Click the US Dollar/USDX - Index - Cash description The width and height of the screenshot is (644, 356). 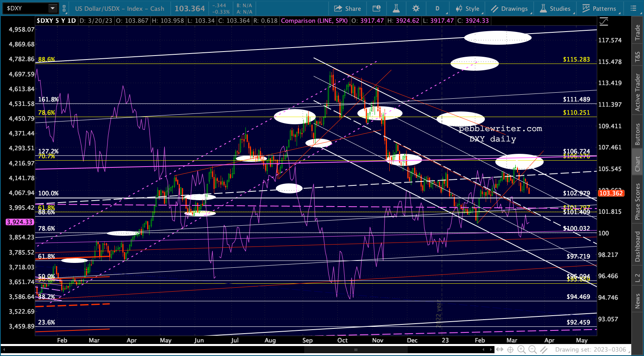(120, 8)
